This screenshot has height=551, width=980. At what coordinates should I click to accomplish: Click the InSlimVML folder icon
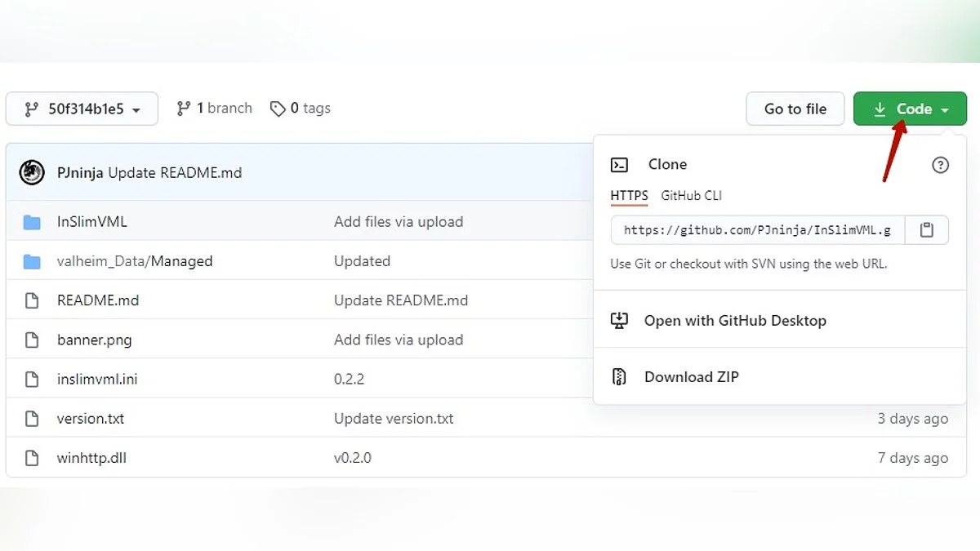32,222
